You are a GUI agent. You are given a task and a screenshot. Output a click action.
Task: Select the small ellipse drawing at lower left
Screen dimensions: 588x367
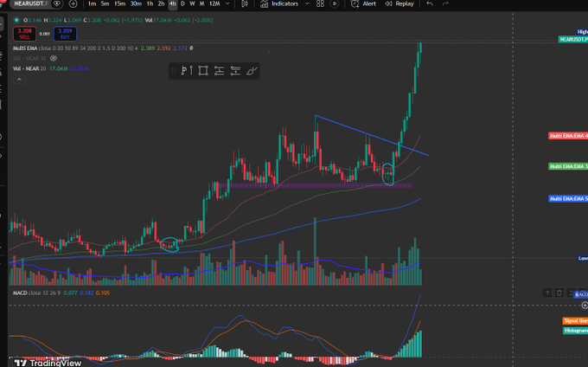coord(169,245)
